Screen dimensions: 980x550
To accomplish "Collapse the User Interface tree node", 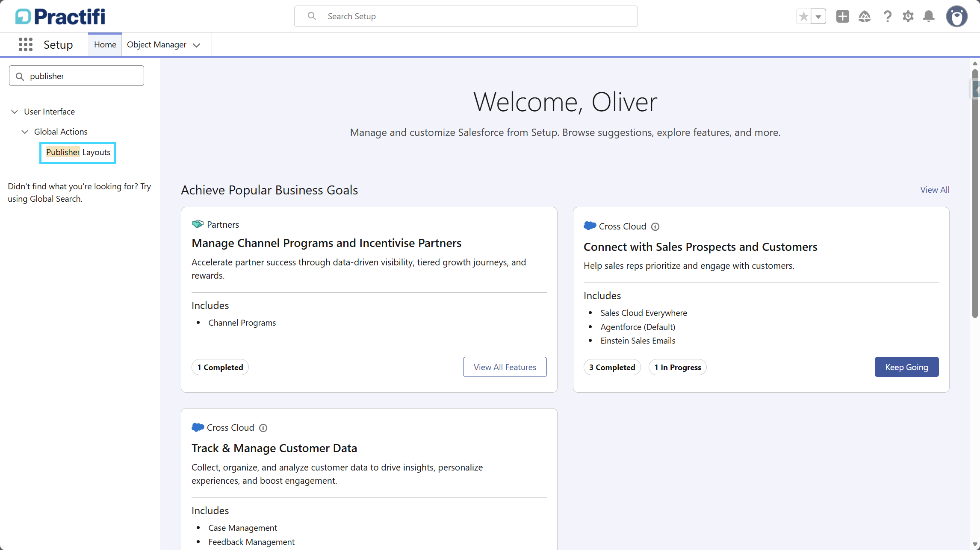I will (15, 112).
